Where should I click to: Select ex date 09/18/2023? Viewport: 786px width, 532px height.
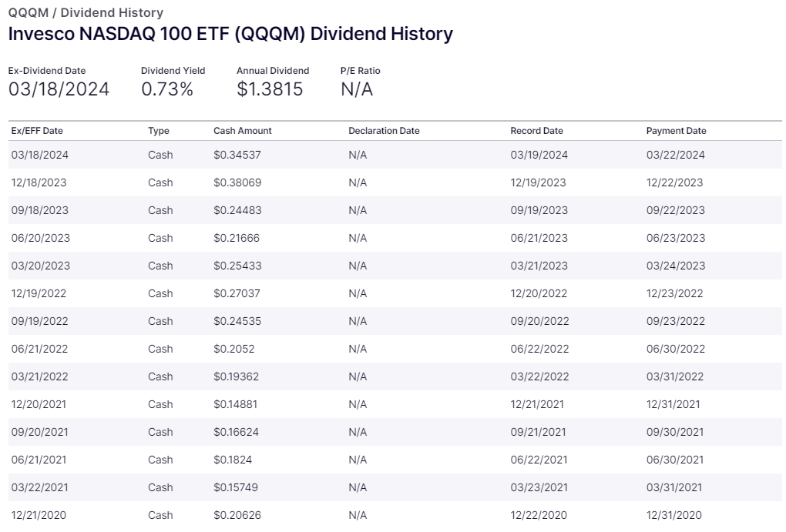coord(39,210)
